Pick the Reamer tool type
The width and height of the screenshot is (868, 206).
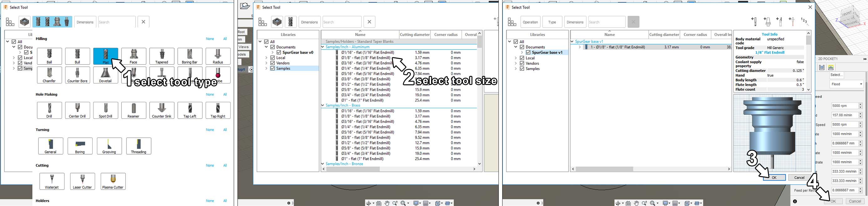coord(134,110)
